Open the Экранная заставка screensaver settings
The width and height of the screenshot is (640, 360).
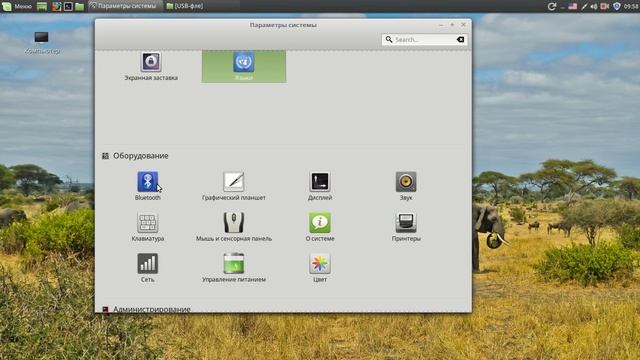coord(151,66)
